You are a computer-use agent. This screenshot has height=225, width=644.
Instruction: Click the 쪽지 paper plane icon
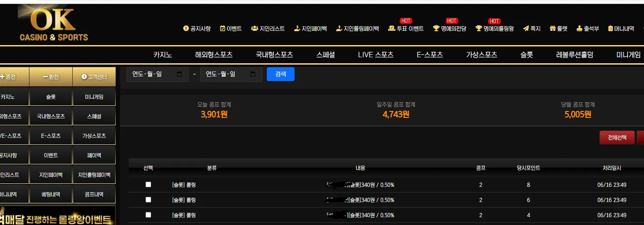point(526,29)
